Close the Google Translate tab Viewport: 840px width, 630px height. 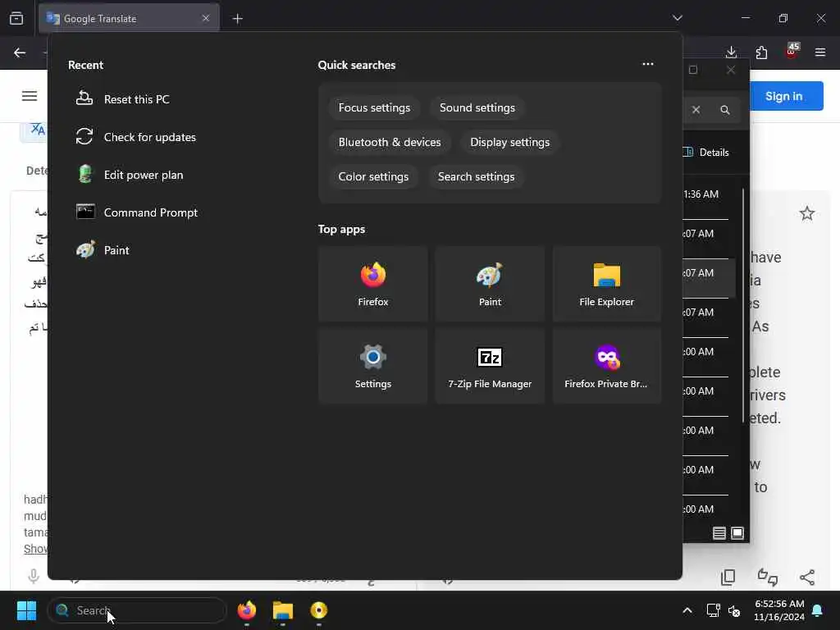[206, 18]
